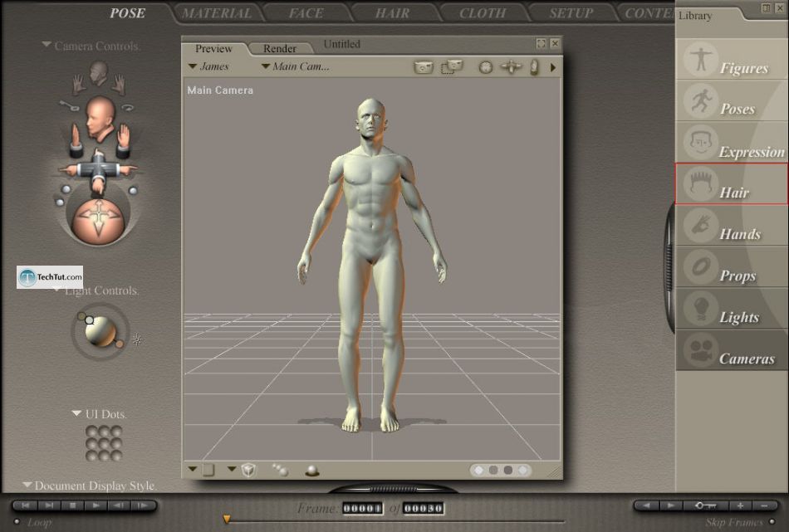The image size is (789, 532).
Task: Remove a keyframe with the minus button
Action: 764,505
